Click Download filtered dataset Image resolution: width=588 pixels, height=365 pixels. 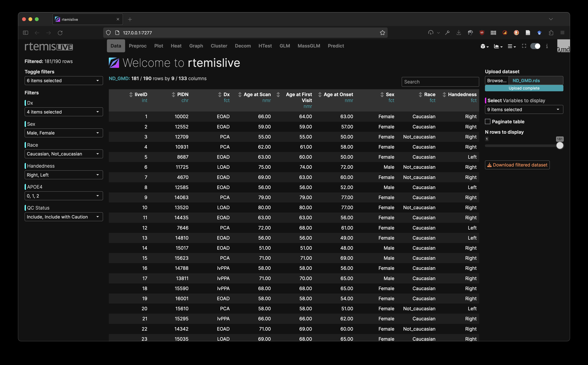(x=517, y=165)
